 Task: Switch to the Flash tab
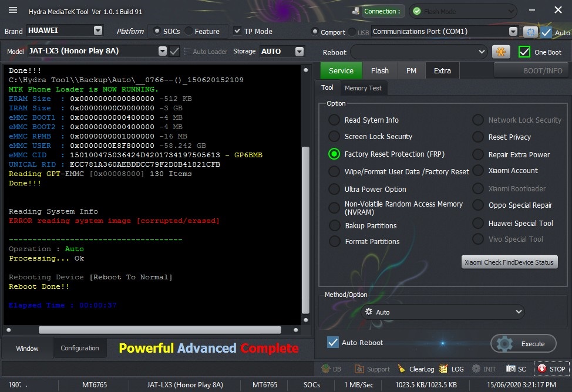(380, 71)
